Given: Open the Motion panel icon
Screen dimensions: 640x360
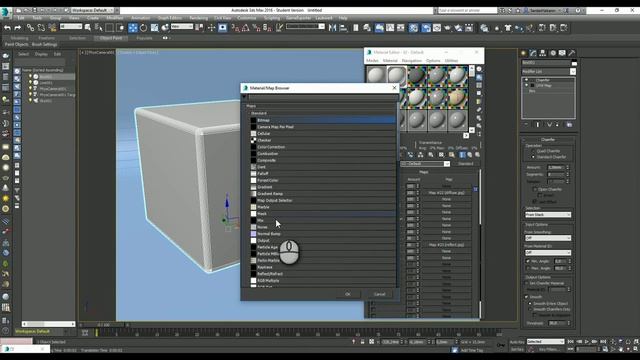Looking at the screenshot, I should coord(553,53).
